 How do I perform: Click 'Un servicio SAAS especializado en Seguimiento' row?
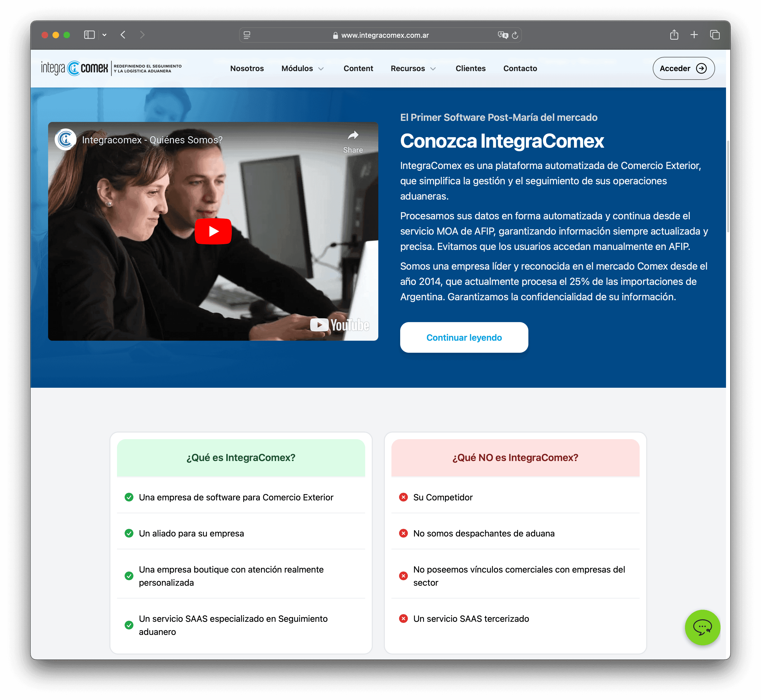click(241, 625)
